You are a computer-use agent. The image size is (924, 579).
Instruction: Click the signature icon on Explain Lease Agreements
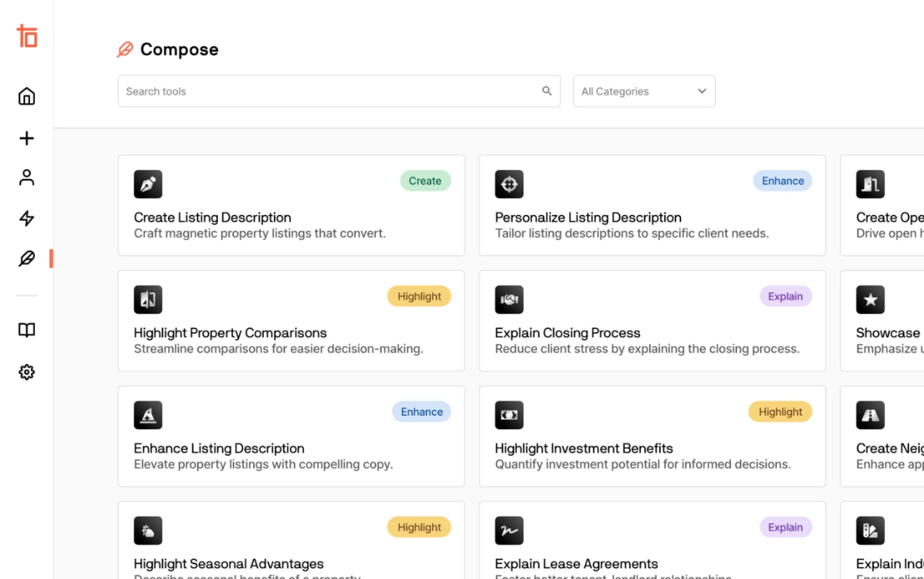(x=509, y=531)
